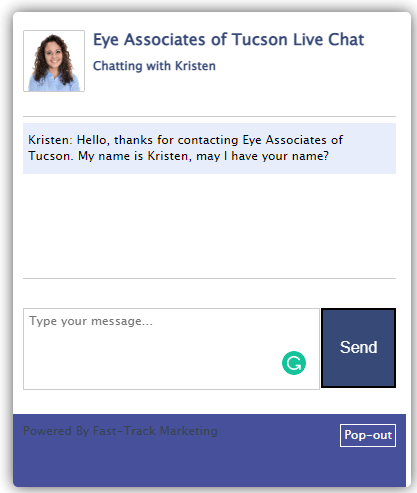This screenshot has width=417, height=493.
Task: Click the Pop-out button in footer
Action: coord(368,435)
